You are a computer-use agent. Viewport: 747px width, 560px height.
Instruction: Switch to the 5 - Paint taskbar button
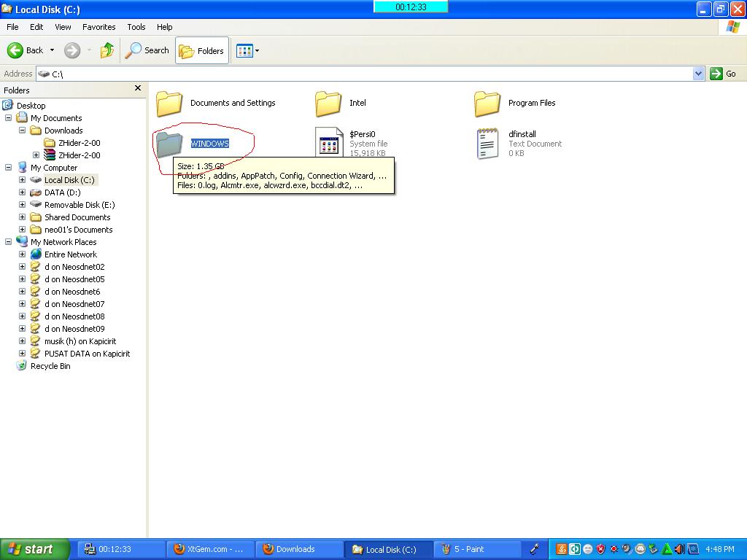pos(476,549)
